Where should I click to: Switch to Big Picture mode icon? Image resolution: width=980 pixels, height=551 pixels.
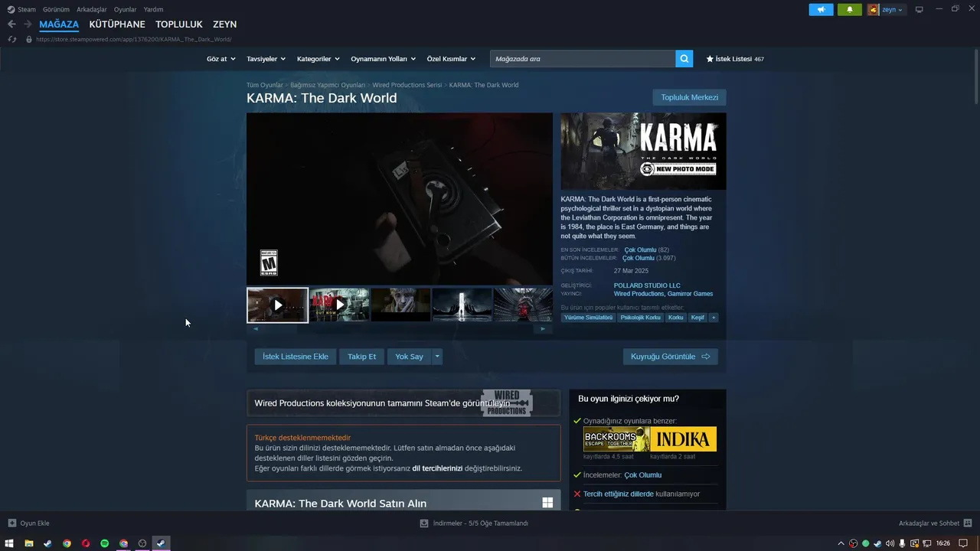(920, 9)
